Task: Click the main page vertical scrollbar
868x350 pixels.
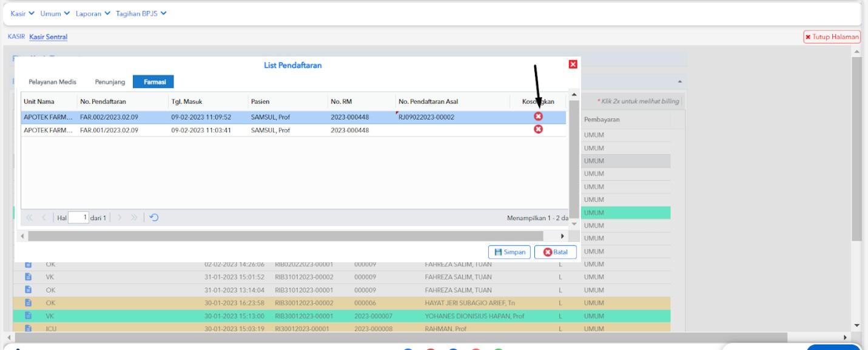Action: coord(856,149)
